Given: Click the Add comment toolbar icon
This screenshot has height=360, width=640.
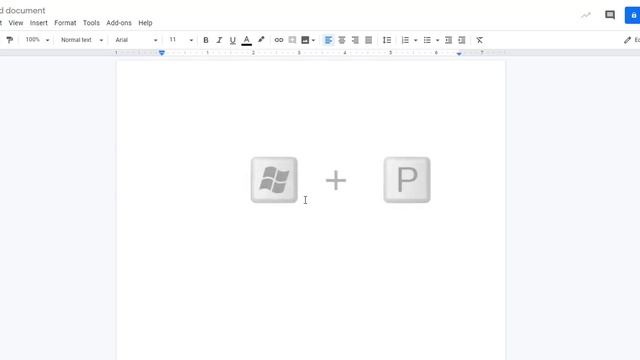Looking at the screenshot, I should (x=292, y=40).
